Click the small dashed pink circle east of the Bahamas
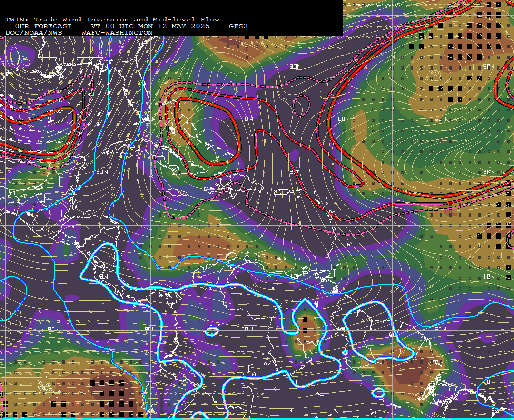514x420 pixels. [301, 106]
